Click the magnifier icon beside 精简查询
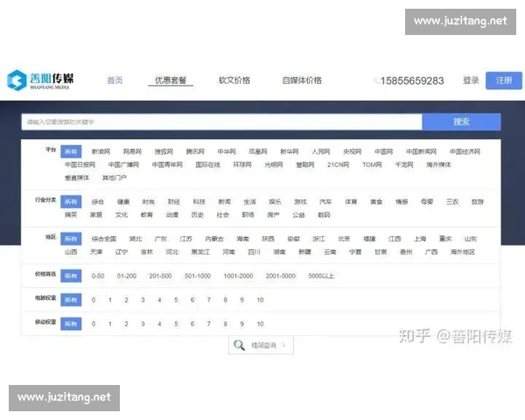Viewport: 525px width, 420px height. click(239, 345)
